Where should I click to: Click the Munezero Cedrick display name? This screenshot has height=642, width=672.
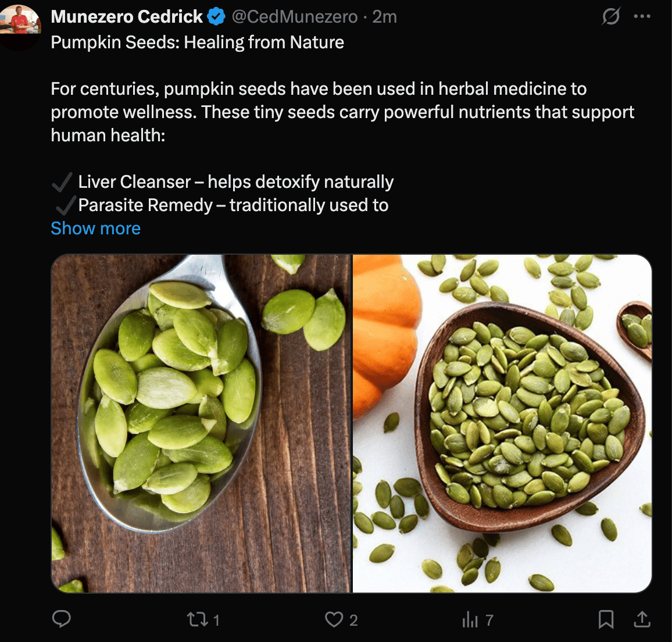pos(127,17)
